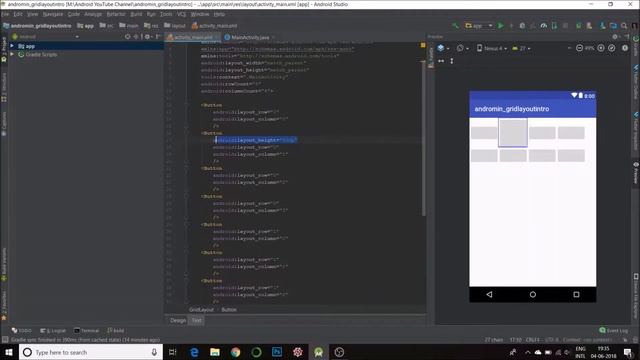
Task: Select the Text editor tab
Action: pos(197,320)
